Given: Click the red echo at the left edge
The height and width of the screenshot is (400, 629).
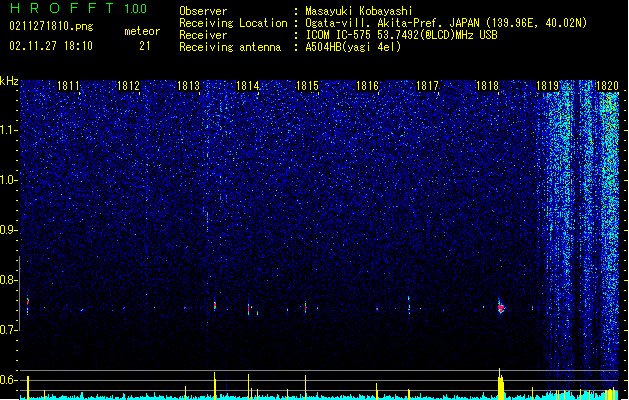Looking at the screenshot, I should click(28, 303).
